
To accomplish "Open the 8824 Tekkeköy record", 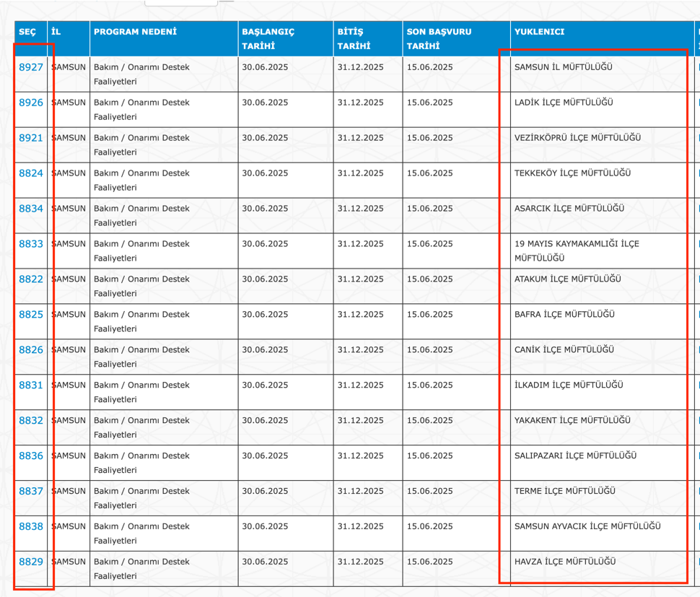I will 31,173.
